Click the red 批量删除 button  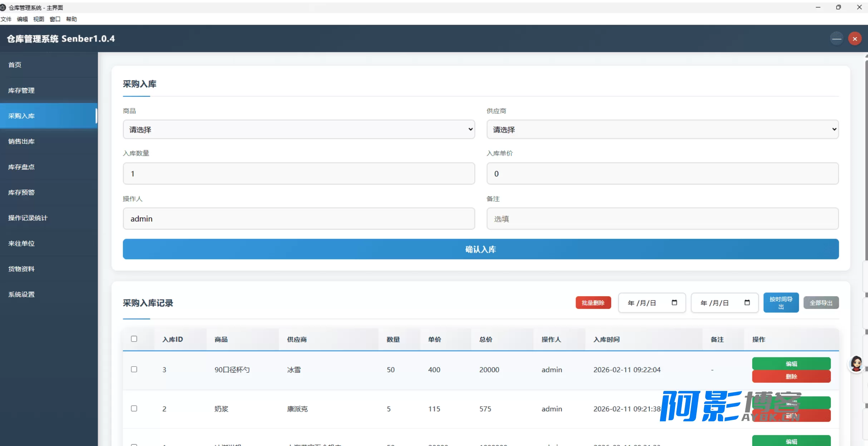click(x=593, y=303)
